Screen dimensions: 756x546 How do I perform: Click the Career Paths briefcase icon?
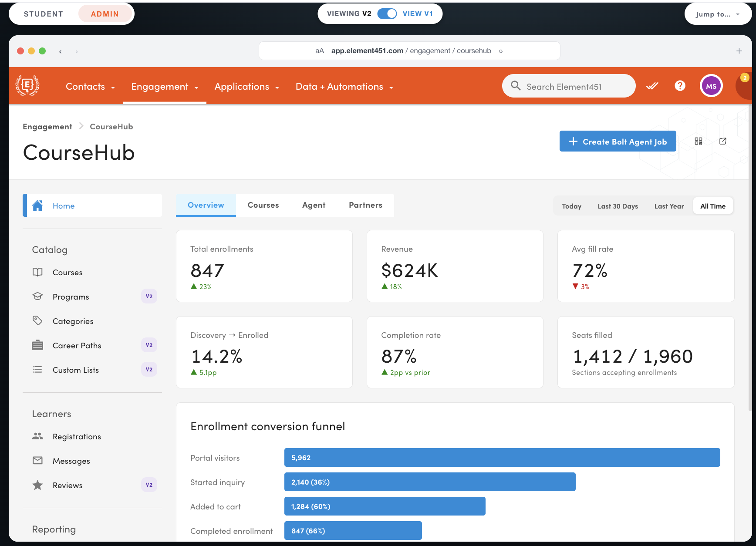pos(37,345)
